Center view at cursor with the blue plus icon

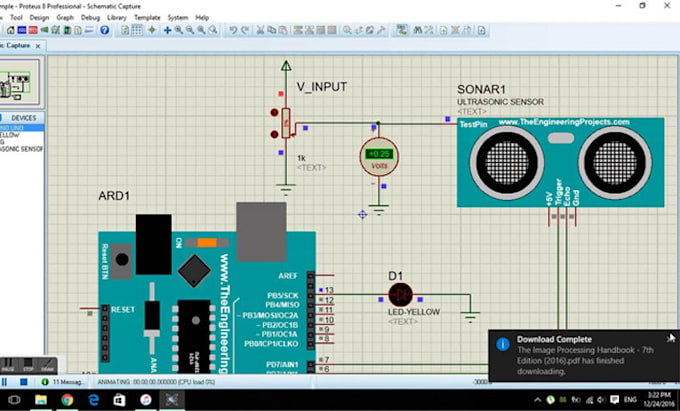(x=167, y=30)
